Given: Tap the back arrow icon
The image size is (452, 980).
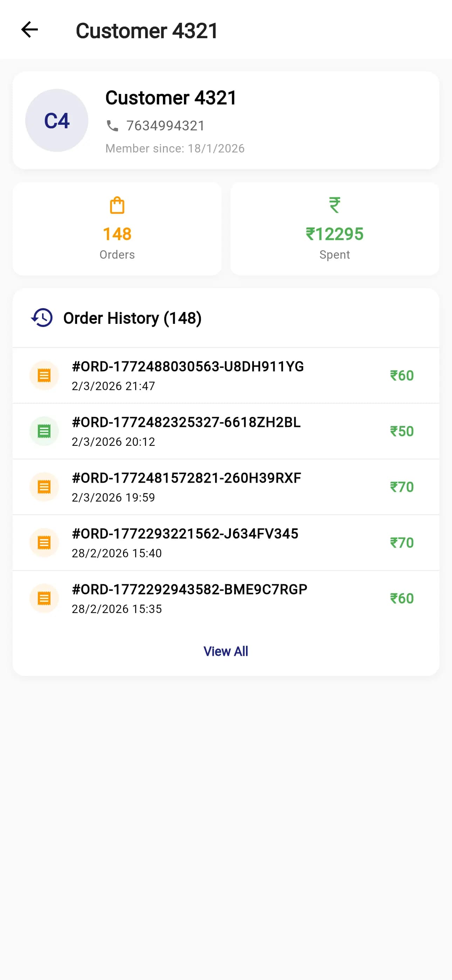Looking at the screenshot, I should pos(29,30).
